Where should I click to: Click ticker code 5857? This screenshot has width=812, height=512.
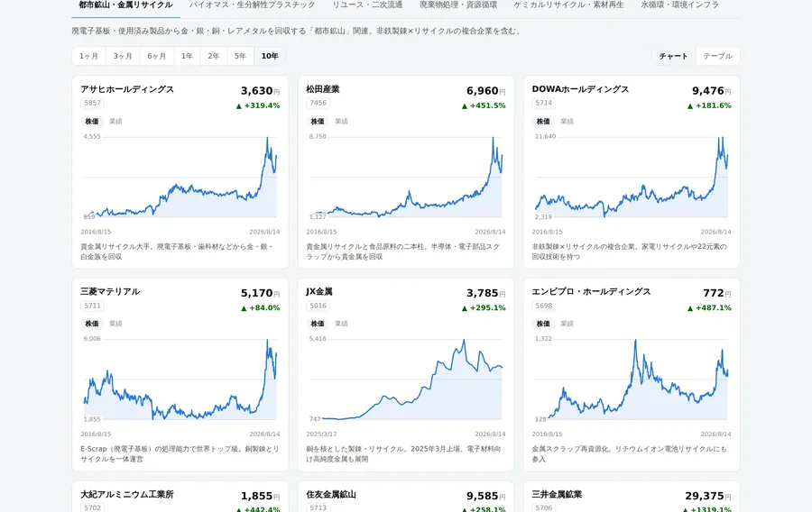(x=93, y=103)
